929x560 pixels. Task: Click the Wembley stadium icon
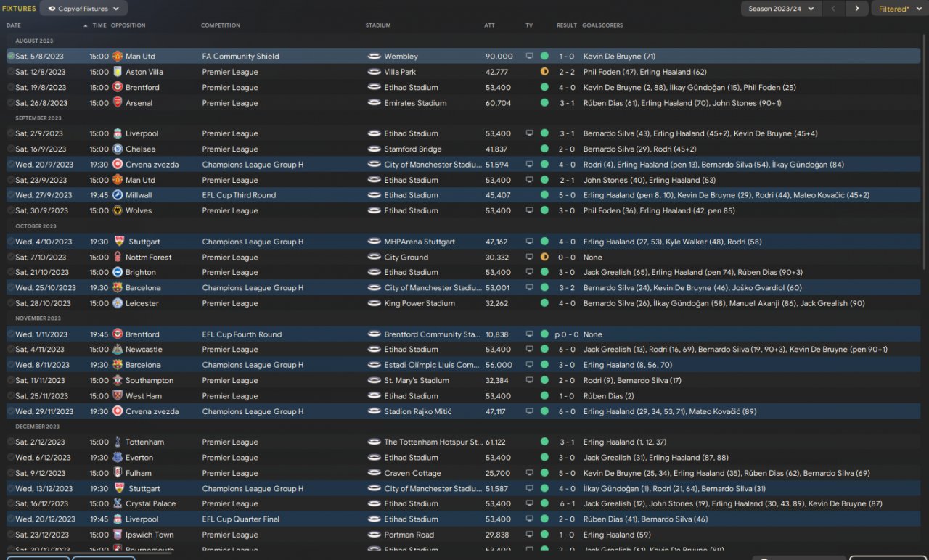(375, 57)
